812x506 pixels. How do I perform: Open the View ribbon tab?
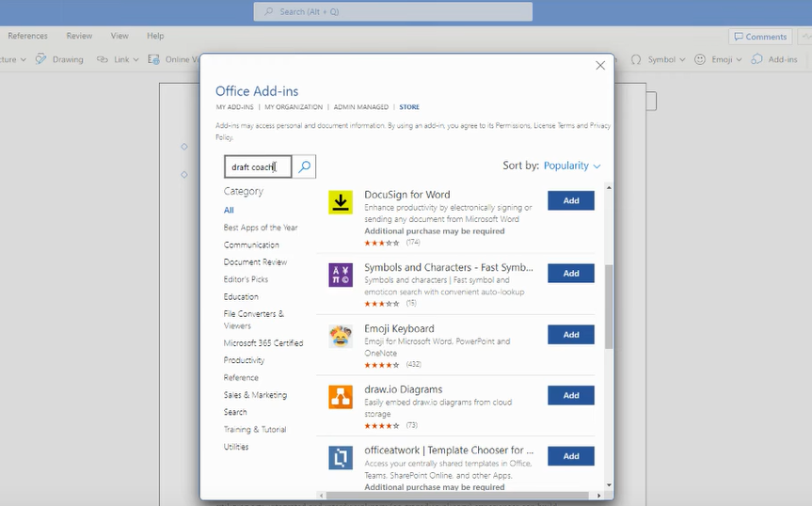pos(119,36)
